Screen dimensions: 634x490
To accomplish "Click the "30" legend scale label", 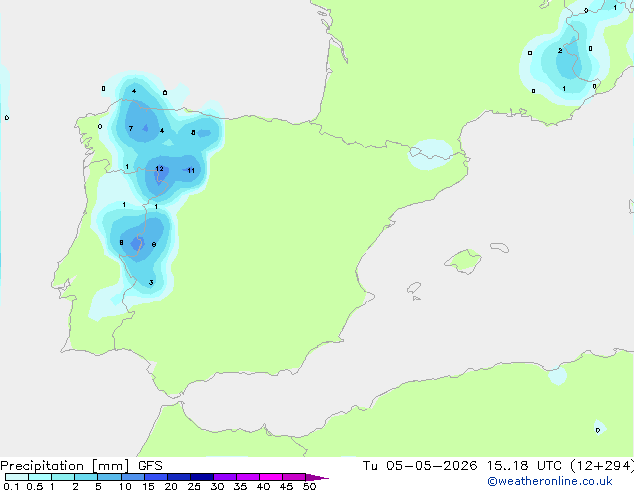I will [217, 486].
